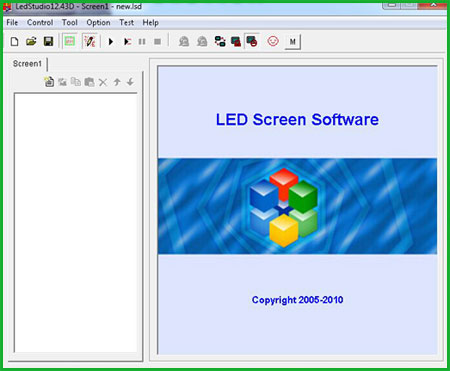The width and height of the screenshot is (450, 371).
Task: Open the Control menu
Action: (40, 23)
